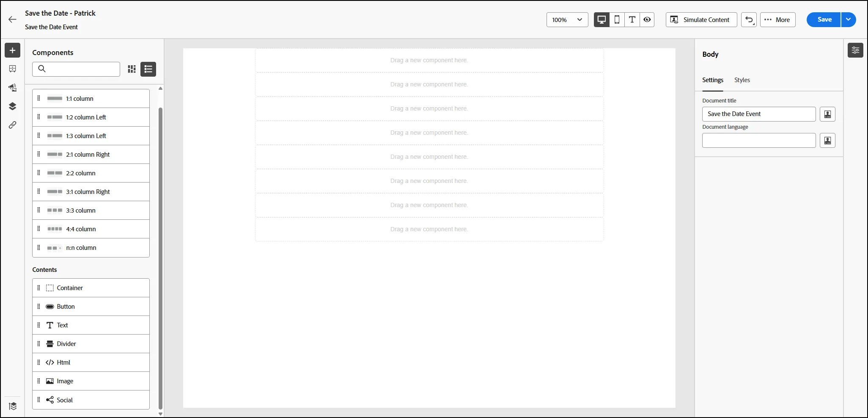Toggle the eye preview icon
The width and height of the screenshot is (868, 418).
point(647,19)
